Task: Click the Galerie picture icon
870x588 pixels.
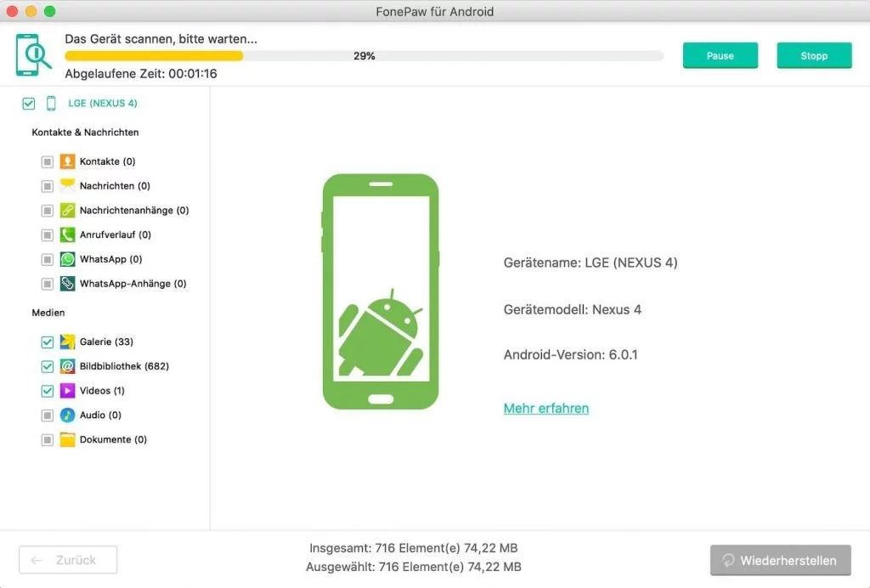Action: tap(67, 342)
